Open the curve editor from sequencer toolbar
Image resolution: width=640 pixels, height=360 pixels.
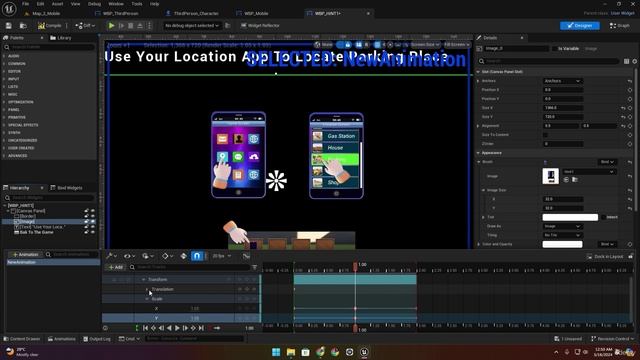246,256
